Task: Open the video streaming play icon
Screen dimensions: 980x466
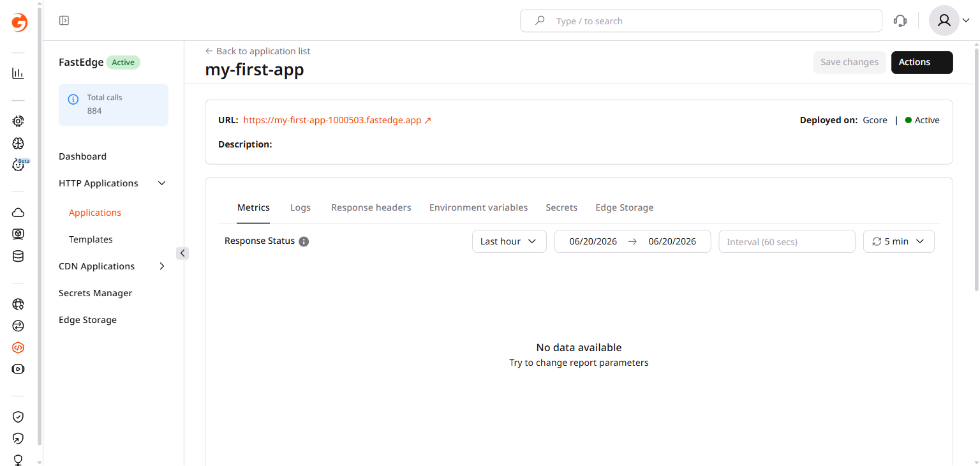Action: pyautogui.click(x=18, y=369)
